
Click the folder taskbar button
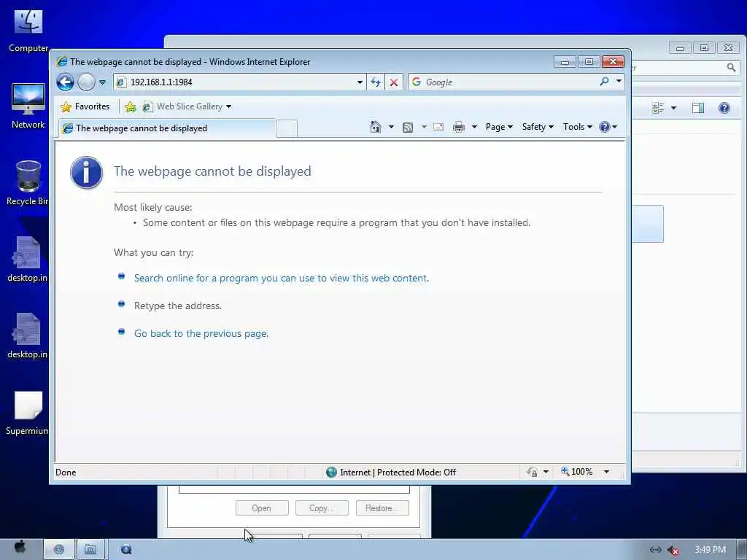90,550
